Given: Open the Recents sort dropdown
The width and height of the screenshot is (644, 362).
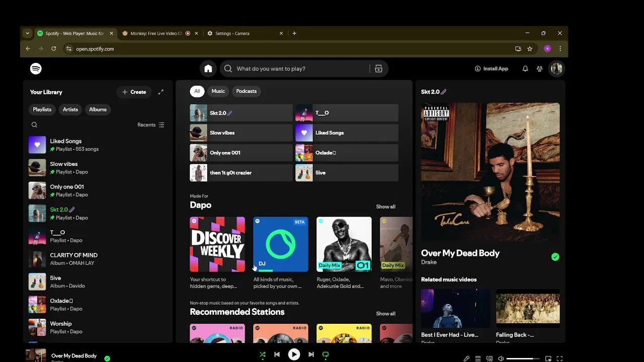Looking at the screenshot, I should click(x=151, y=125).
